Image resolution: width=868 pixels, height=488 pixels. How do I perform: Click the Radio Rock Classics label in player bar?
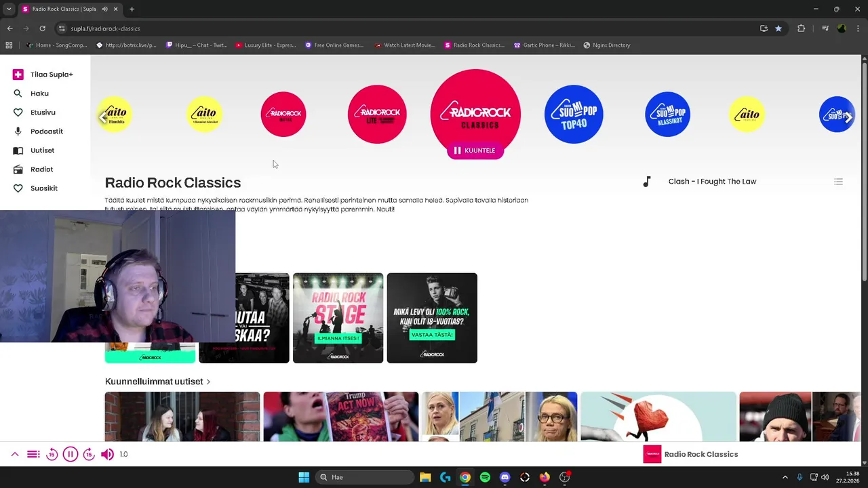[701, 454]
